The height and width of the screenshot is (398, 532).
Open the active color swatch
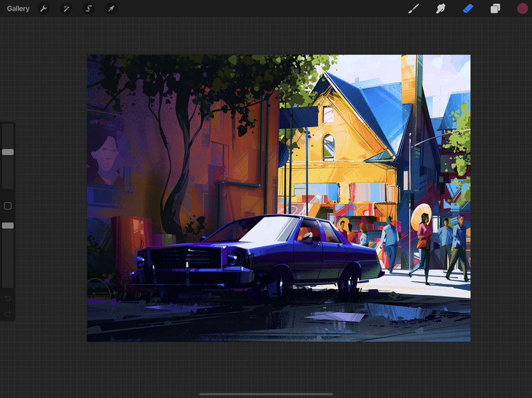(x=522, y=9)
